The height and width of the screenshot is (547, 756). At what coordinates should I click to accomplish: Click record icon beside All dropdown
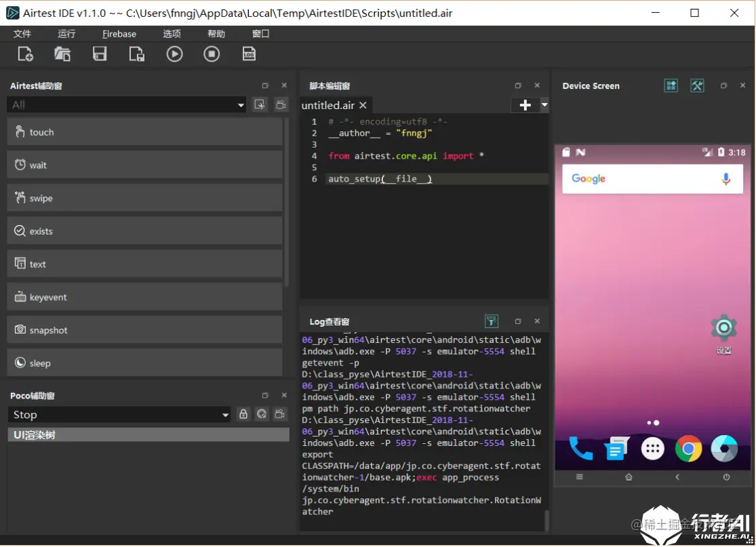[260, 104]
